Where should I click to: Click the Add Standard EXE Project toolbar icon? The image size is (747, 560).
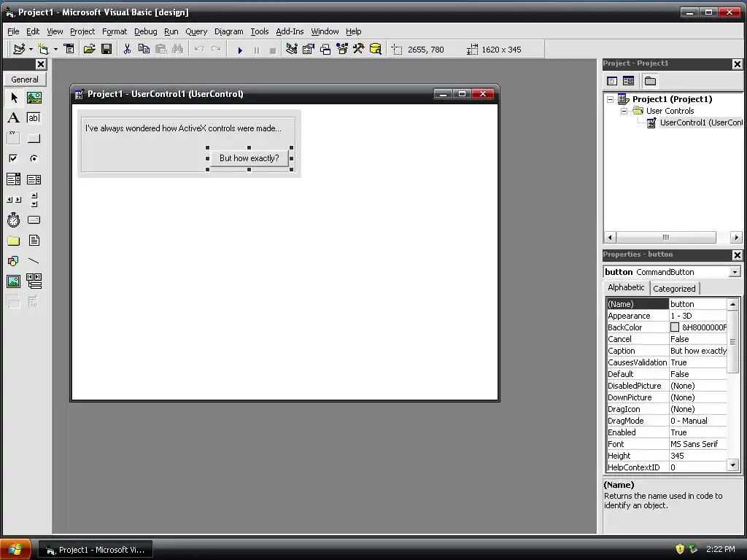point(19,49)
